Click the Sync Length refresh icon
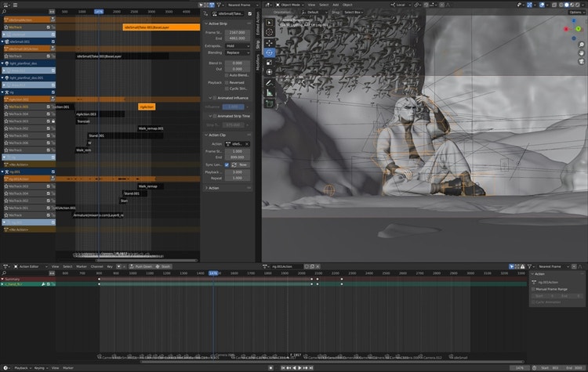This screenshot has width=588, height=372. pos(234,164)
